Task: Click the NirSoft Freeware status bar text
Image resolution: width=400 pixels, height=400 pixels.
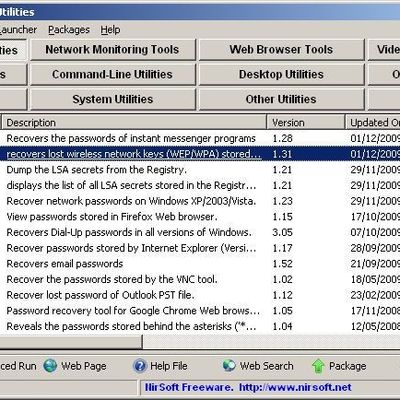Action: [189, 387]
